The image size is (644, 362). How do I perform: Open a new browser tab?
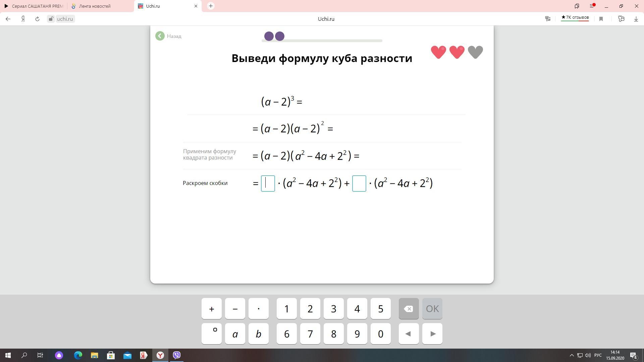click(211, 6)
